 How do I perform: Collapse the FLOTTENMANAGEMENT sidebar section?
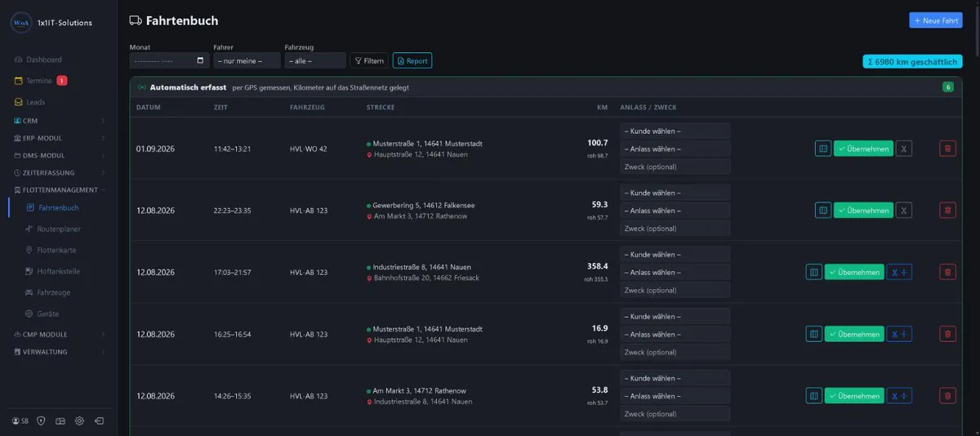[59, 189]
